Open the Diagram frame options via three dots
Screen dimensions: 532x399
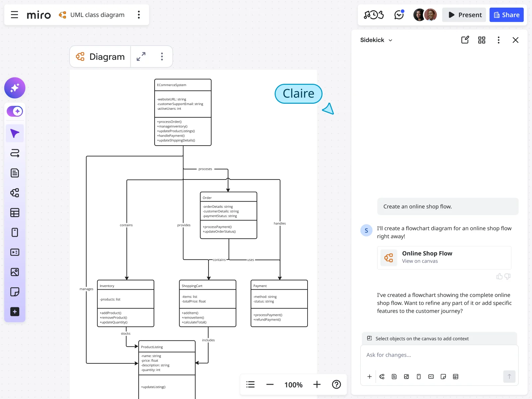coord(162,57)
